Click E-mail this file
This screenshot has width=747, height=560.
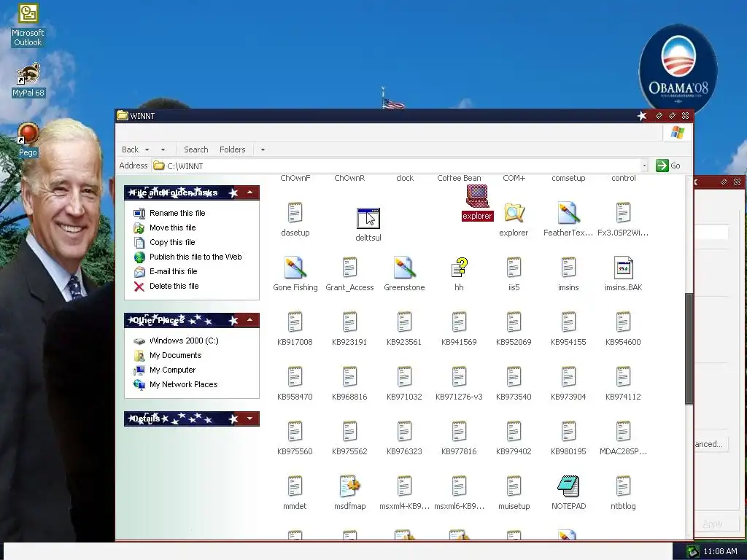pos(174,271)
